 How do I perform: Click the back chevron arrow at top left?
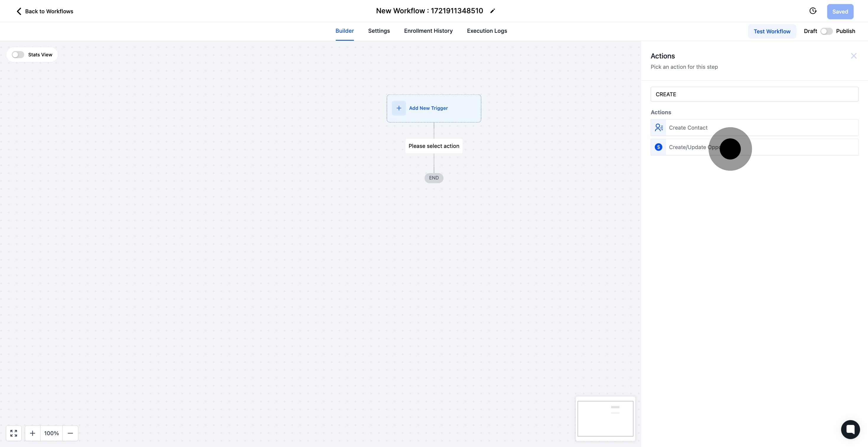[x=19, y=11]
